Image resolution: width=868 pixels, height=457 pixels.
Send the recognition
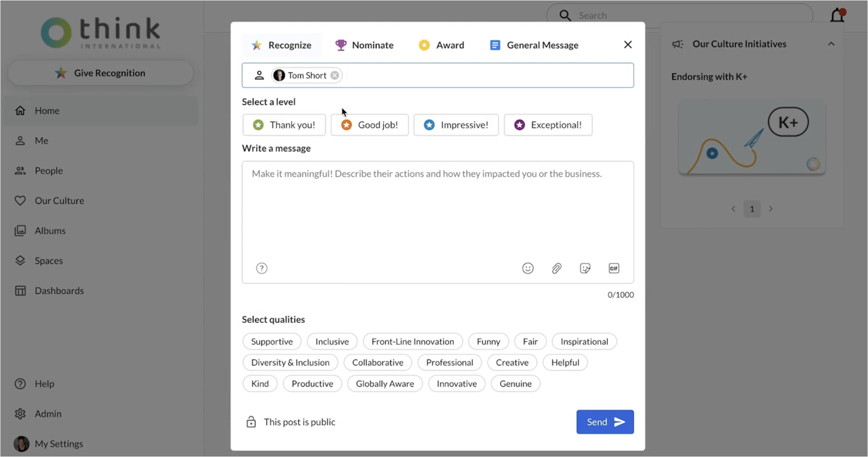point(605,422)
